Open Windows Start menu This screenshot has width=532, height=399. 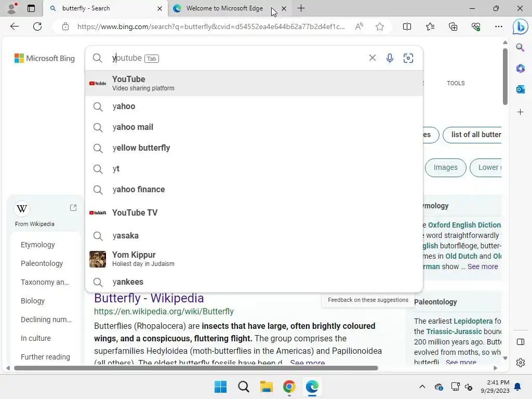click(220, 387)
